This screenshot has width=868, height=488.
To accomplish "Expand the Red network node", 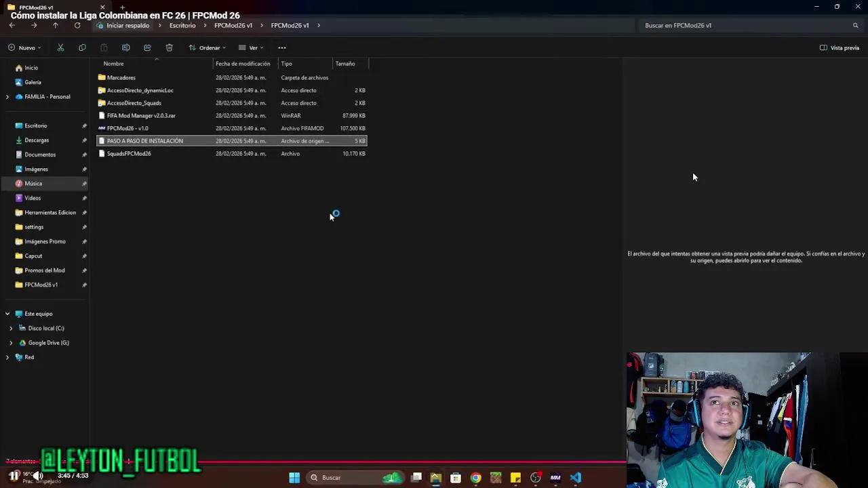I will pos(7,357).
